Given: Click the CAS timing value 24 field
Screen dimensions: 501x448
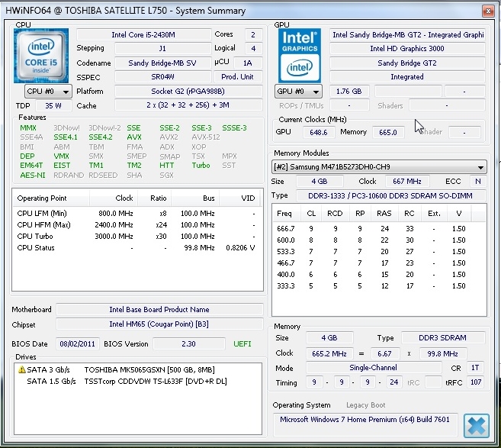Looking at the screenshot, I should pos(393,382).
